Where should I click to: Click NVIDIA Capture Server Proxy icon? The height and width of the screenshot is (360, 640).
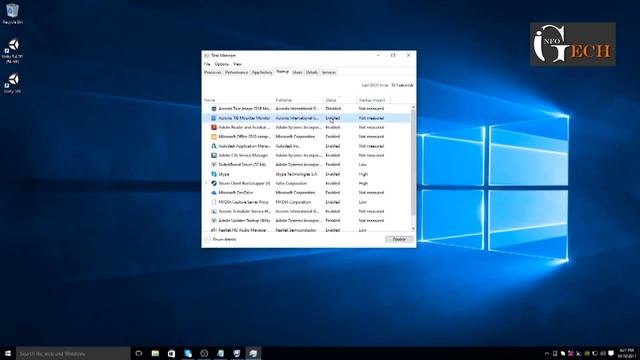tap(213, 202)
